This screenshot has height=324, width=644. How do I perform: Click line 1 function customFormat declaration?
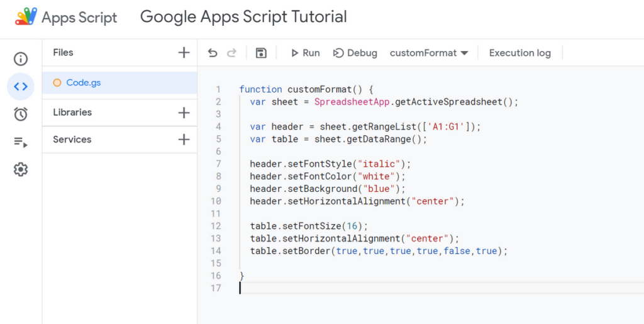tap(306, 89)
